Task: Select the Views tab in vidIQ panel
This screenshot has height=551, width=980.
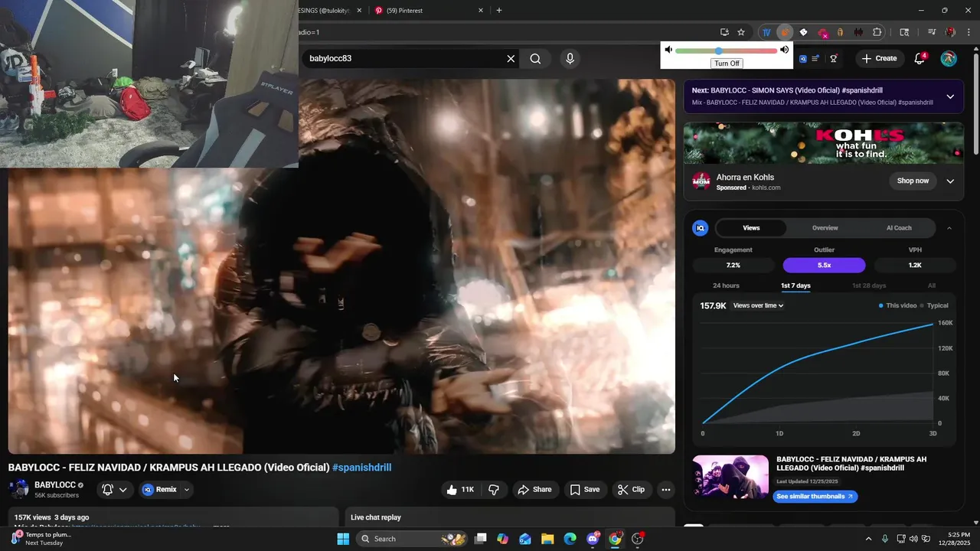Action: click(x=751, y=228)
